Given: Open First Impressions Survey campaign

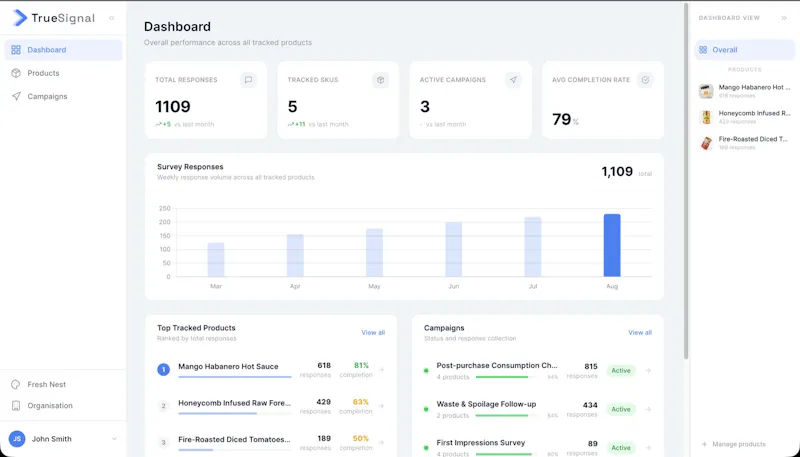Looking at the screenshot, I should tap(538, 447).
